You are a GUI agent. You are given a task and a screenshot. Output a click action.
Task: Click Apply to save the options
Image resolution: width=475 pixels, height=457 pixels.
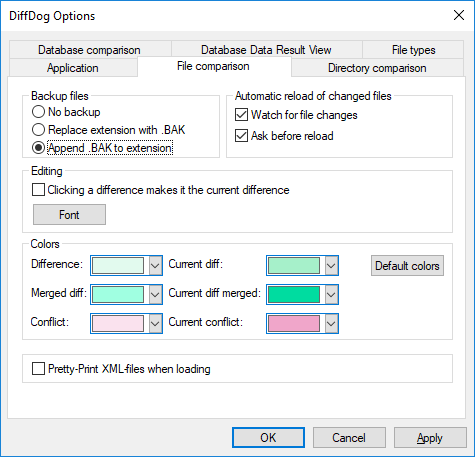click(x=430, y=437)
